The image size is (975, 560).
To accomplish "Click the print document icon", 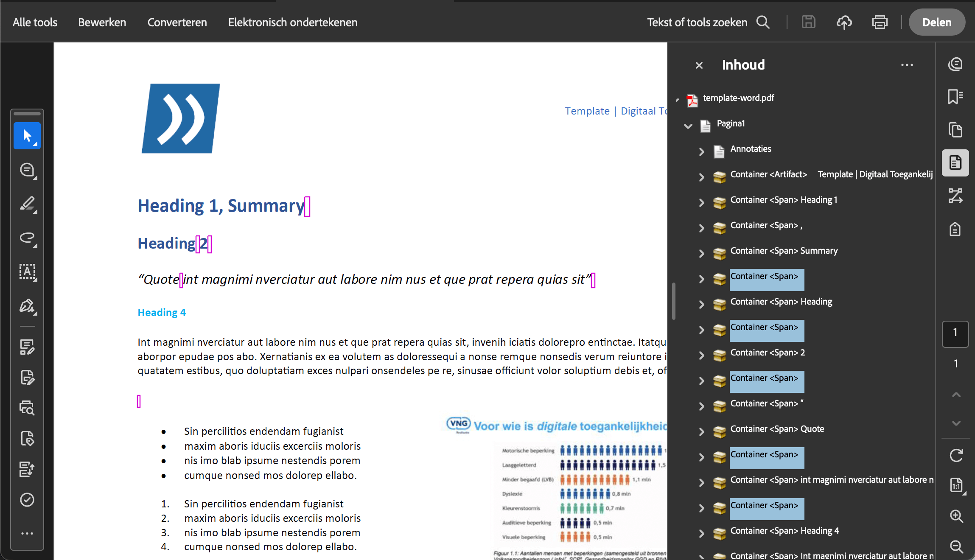I will point(880,22).
